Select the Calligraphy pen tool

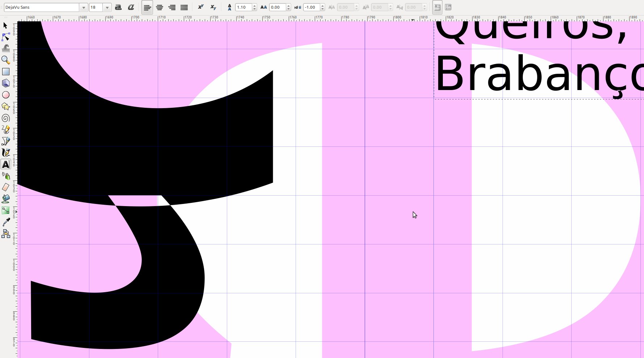click(x=6, y=153)
